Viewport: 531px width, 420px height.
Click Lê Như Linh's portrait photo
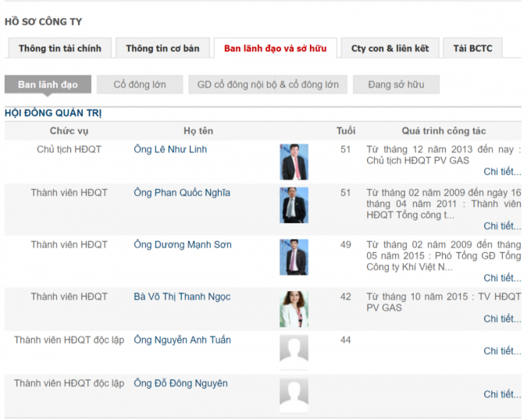pyautogui.click(x=294, y=162)
